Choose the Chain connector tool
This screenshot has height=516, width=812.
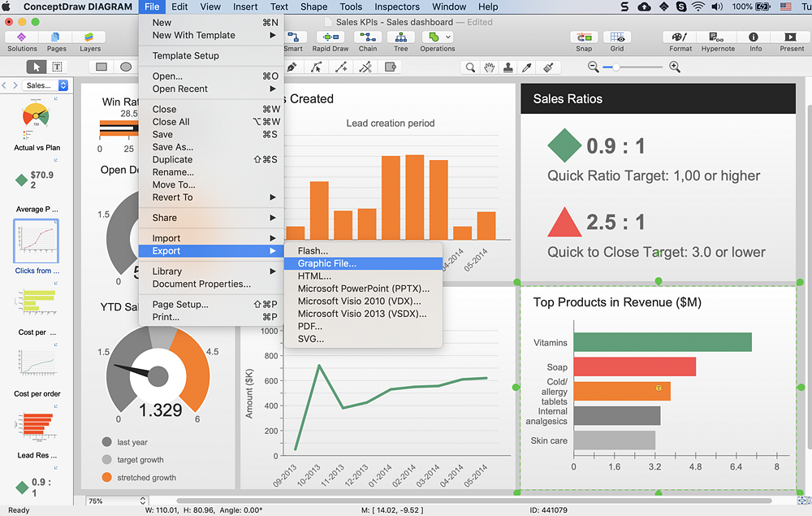(x=368, y=41)
